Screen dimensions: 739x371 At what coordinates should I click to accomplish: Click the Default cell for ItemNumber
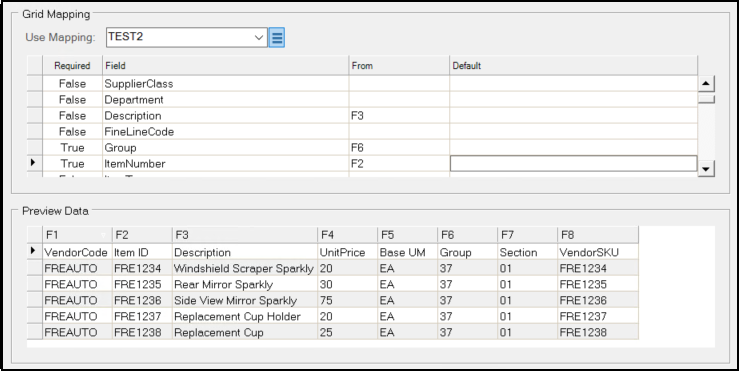tap(574, 164)
